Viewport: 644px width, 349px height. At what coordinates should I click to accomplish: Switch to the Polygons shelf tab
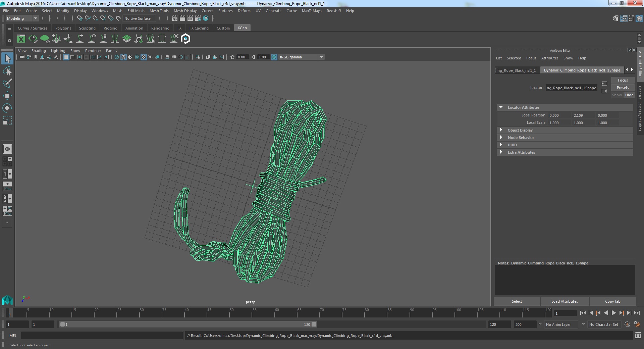(63, 28)
